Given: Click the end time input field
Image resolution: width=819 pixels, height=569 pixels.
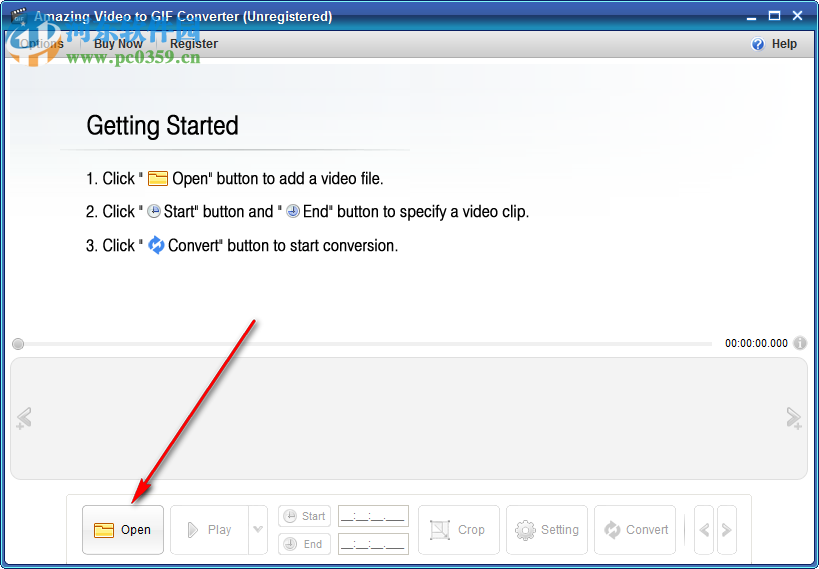Looking at the screenshot, I should (373, 544).
